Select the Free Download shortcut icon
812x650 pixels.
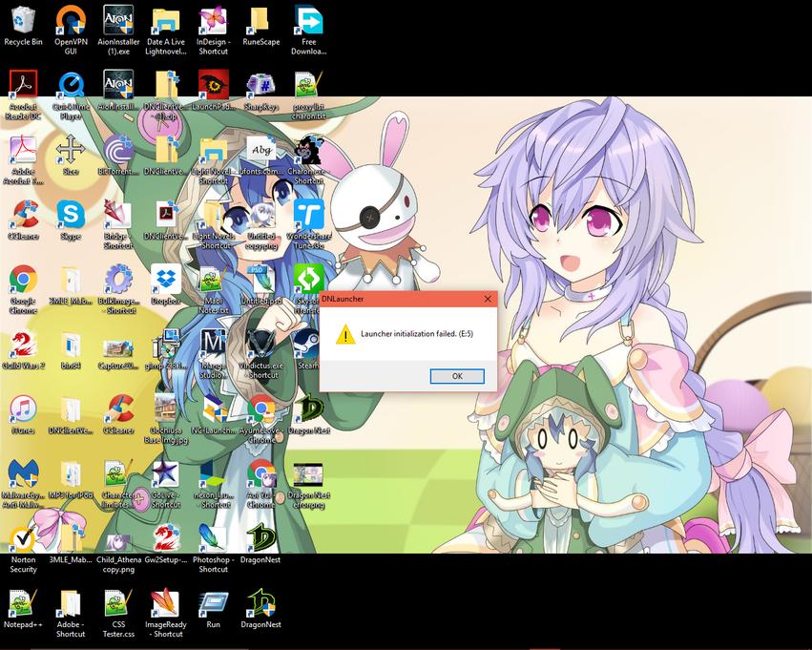308,21
